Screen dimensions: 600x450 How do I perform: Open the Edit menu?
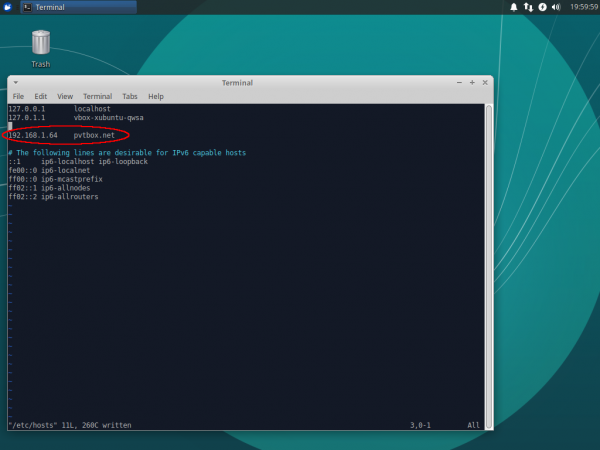(41, 96)
